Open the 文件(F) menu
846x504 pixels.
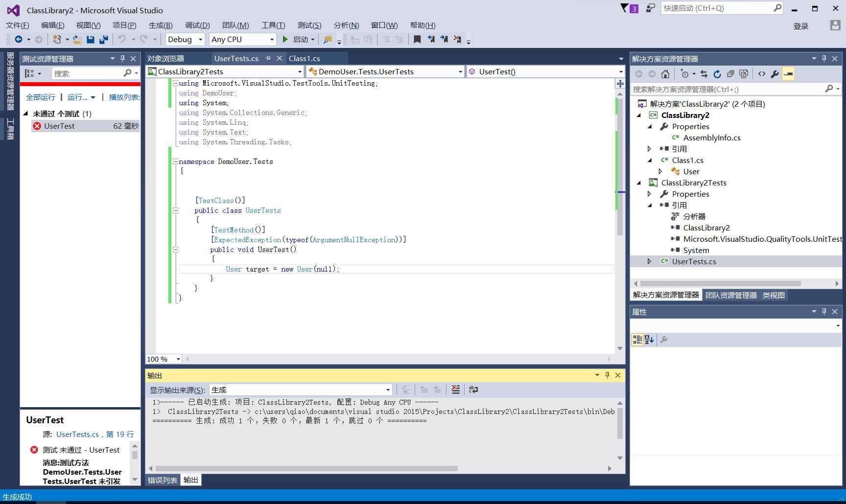click(x=18, y=25)
